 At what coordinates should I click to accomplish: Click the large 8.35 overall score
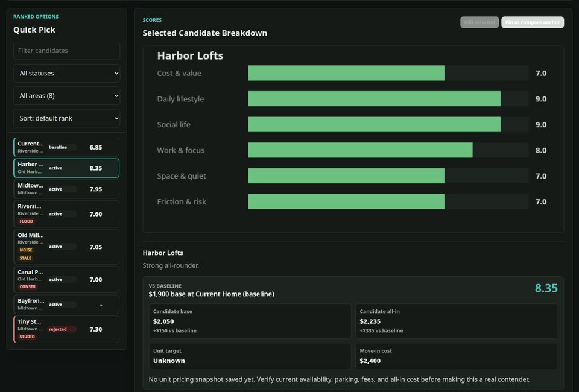tap(546, 288)
